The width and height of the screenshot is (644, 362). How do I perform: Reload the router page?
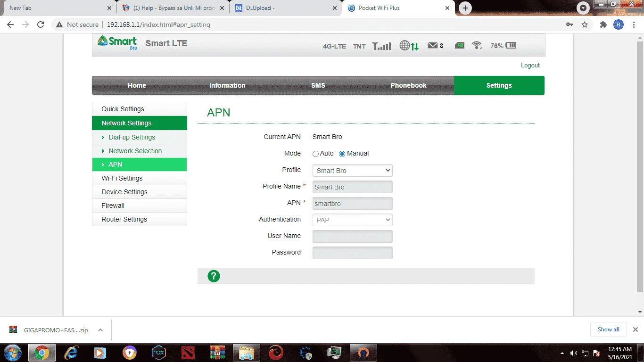click(41, 25)
